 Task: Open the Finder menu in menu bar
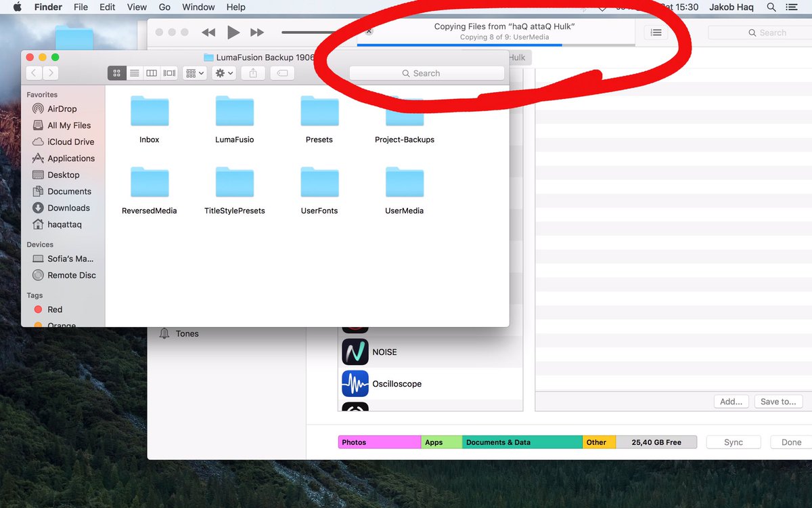coord(48,7)
